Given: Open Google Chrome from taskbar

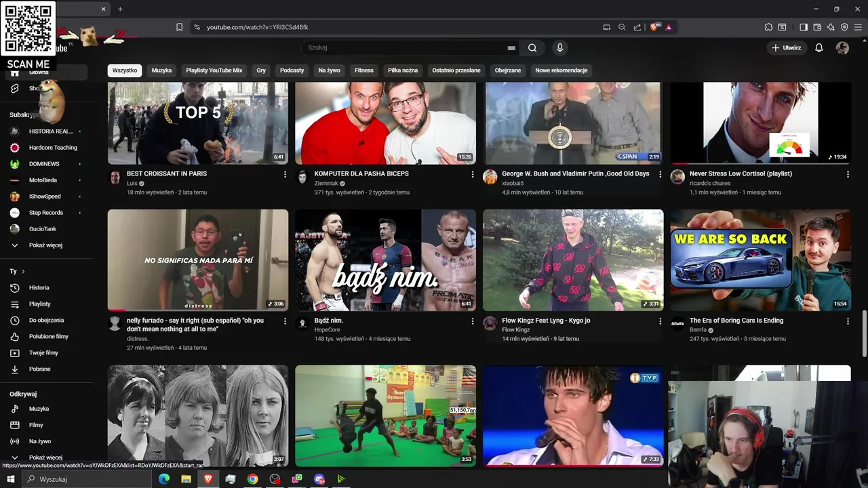Looking at the screenshot, I should click(x=252, y=479).
